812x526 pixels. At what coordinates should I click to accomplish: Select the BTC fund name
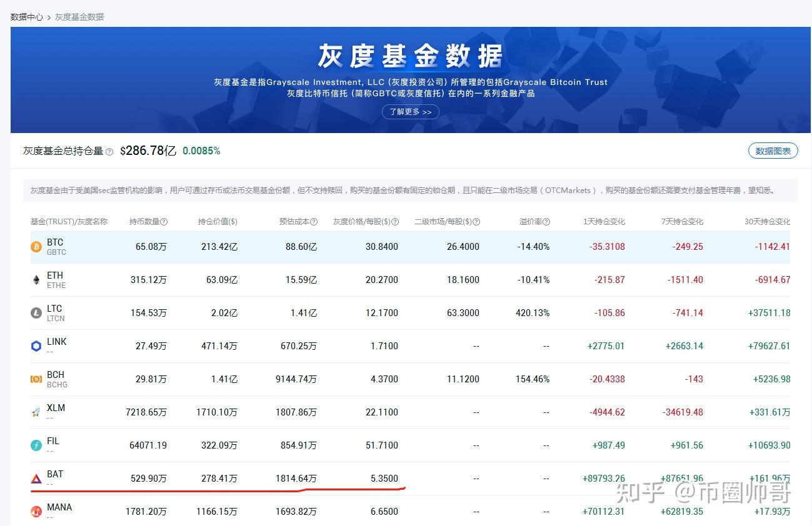click(55, 242)
